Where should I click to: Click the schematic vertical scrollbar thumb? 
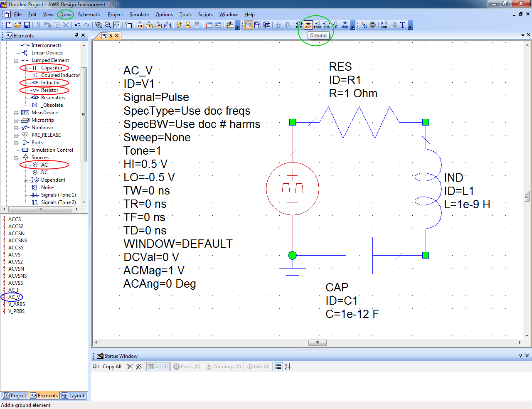click(527, 196)
